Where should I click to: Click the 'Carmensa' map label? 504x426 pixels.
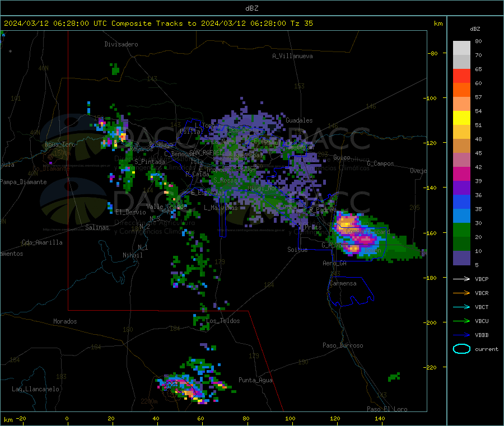tap(343, 283)
